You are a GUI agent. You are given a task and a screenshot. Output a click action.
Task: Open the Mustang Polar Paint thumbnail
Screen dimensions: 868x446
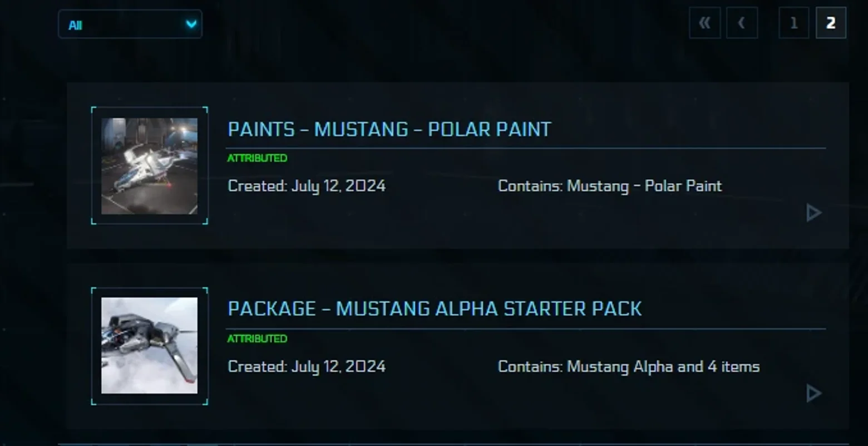click(x=149, y=166)
